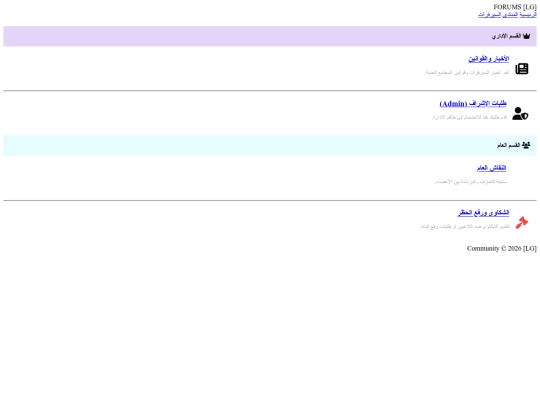This screenshot has height=405, width=540.
Task: Click the admin user-shield icon
Action: pyautogui.click(x=520, y=114)
